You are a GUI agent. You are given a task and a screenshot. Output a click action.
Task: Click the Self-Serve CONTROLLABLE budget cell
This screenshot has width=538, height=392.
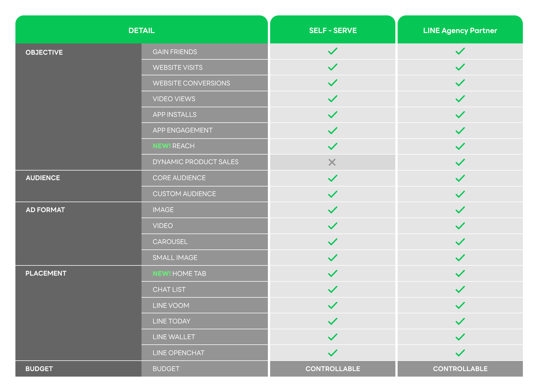[333, 369]
